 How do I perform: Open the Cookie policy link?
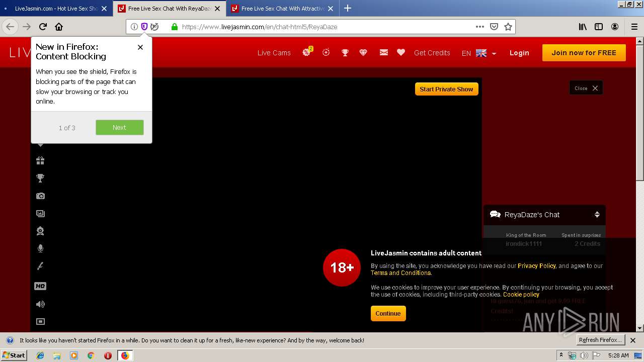pos(521,295)
